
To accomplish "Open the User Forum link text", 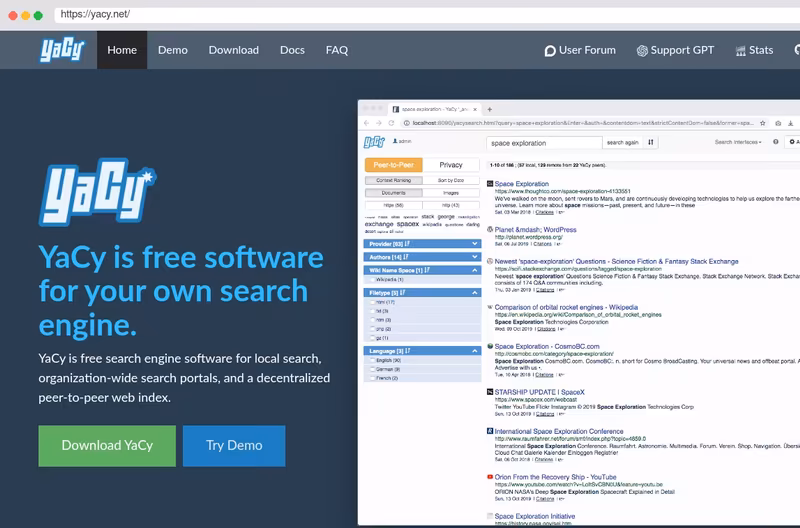I will click(x=587, y=50).
